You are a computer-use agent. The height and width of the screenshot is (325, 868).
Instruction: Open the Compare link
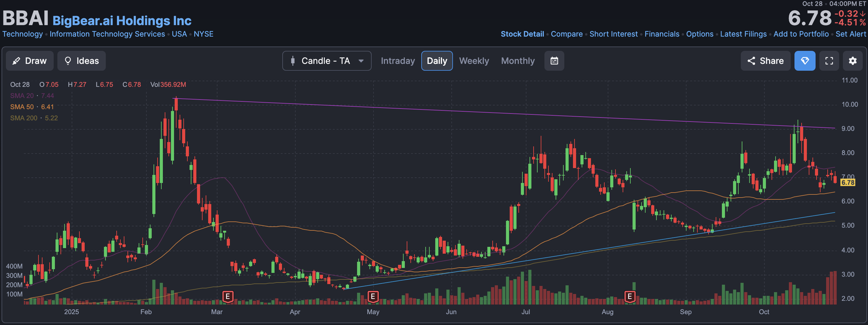(x=566, y=34)
